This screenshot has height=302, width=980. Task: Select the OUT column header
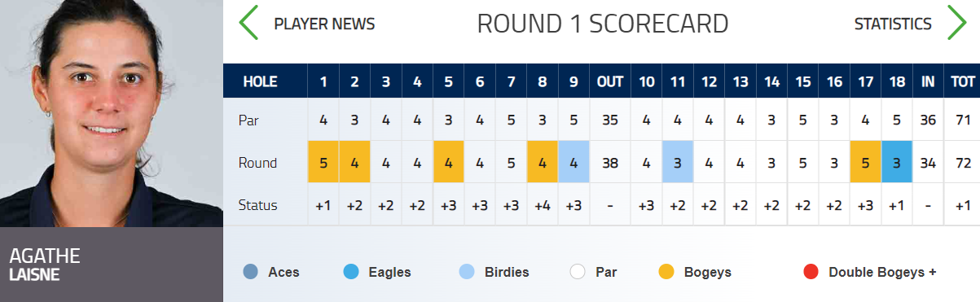(x=610, y=81)
